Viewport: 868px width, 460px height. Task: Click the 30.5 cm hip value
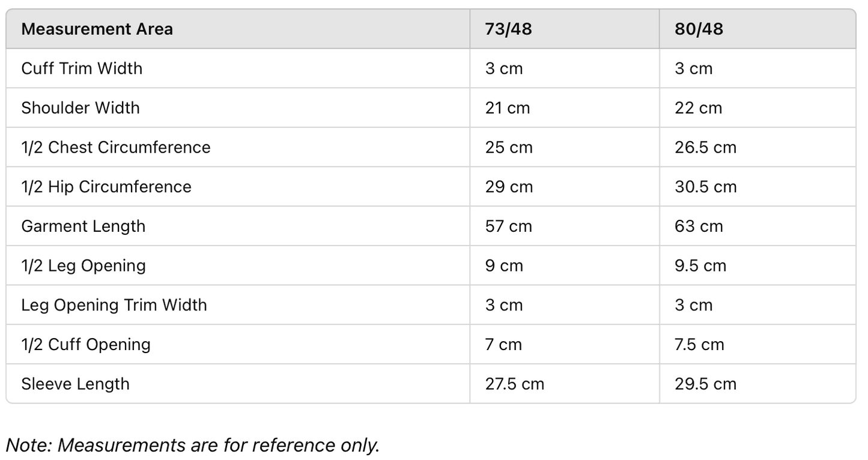(705, 187)
